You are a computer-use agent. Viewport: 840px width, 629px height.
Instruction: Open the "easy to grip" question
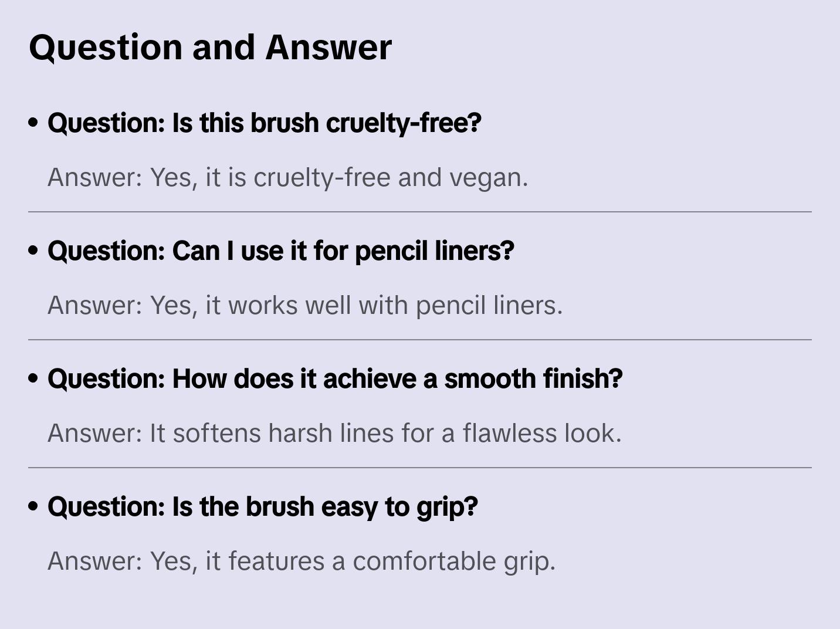tap(262, 507)
